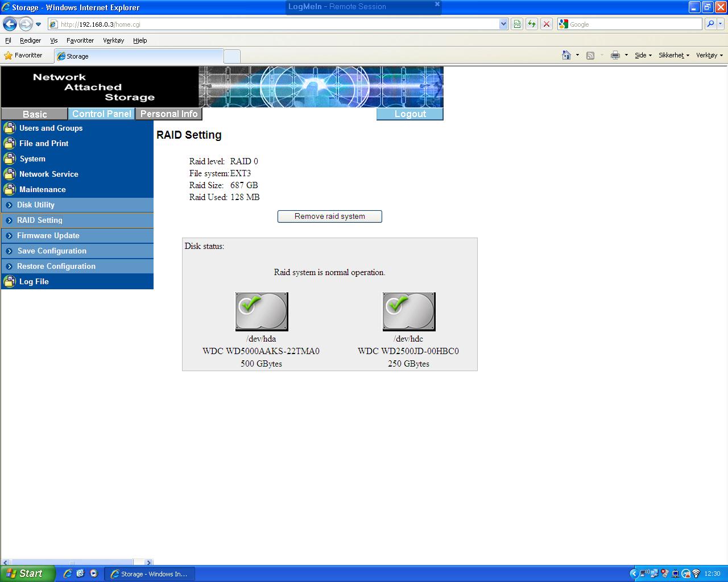728x582 pixels.
Task: Stop loading with the red X icon
Action: [547, 24]
